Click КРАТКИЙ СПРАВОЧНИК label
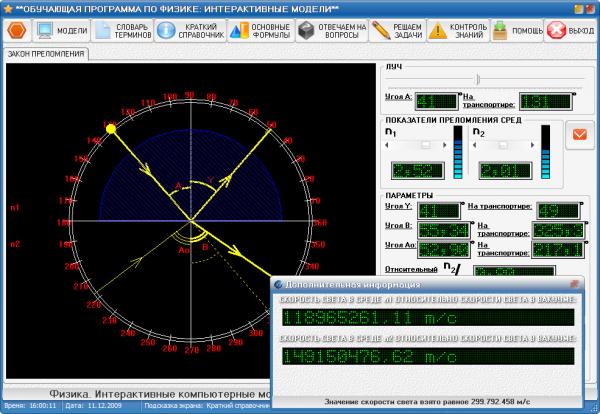 (x=201, y=31)
